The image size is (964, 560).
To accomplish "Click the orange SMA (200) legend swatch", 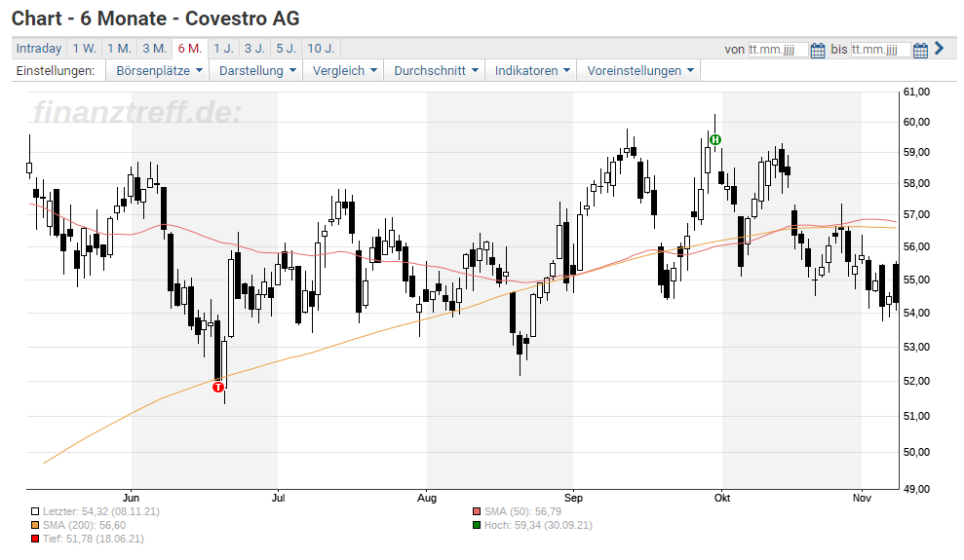I will coord(35,525).
